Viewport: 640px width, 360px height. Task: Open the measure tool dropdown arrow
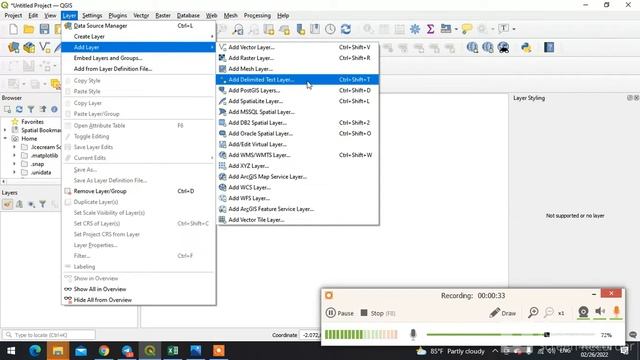point(456,29)
